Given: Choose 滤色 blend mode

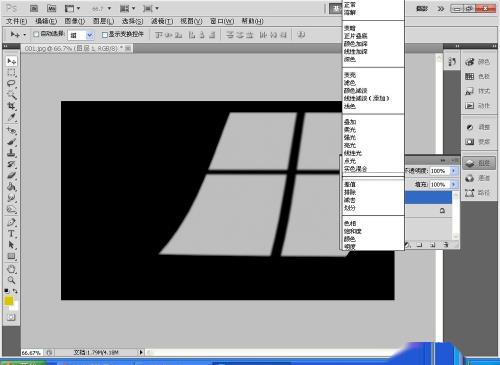Looking at the screenshot, I should tap(350, 82).
